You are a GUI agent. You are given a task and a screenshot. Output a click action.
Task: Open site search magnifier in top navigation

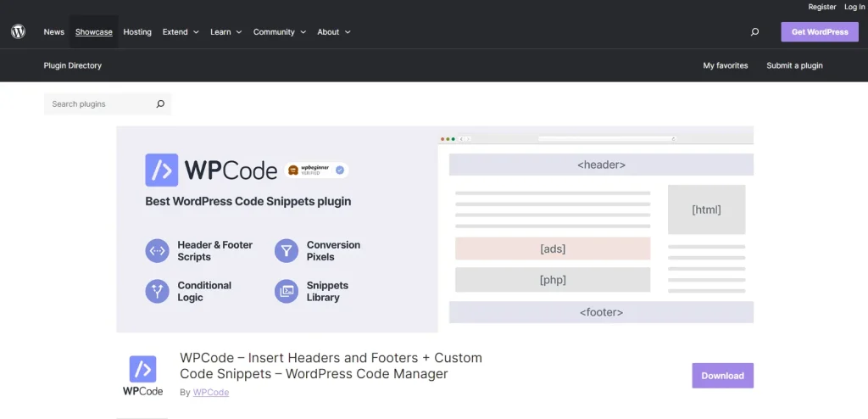754,32
